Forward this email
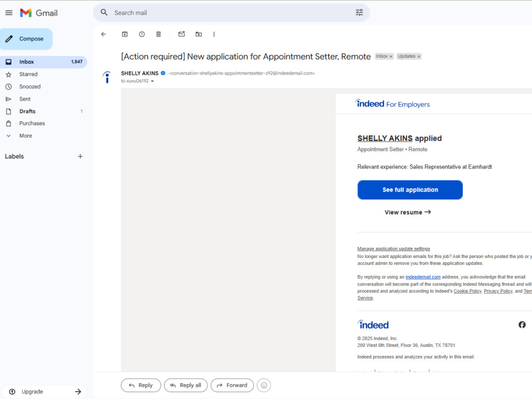532x399 pixels. [232, 385]
